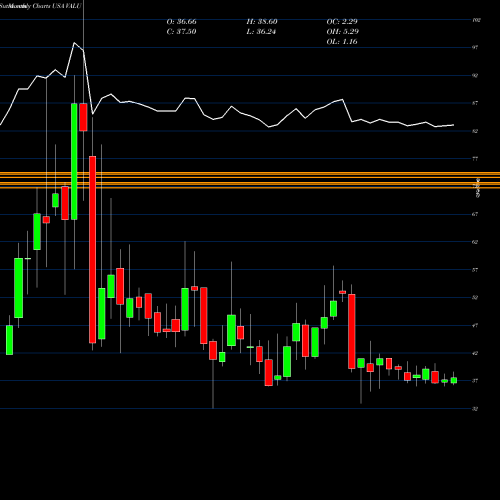Select the 'OC: 2.29' value
Image resolution: width=500 pixels, height=500 pixels.
point(342,22)
